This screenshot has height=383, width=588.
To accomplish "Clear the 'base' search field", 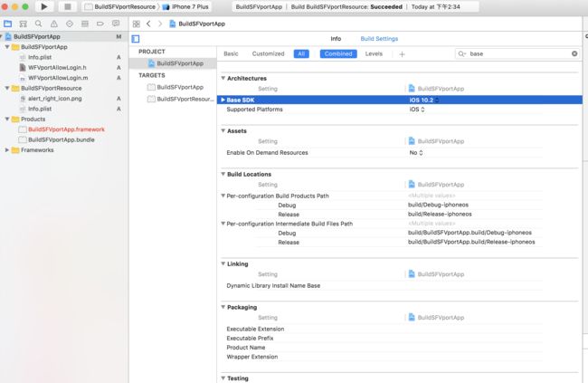I will click(574, 53).
